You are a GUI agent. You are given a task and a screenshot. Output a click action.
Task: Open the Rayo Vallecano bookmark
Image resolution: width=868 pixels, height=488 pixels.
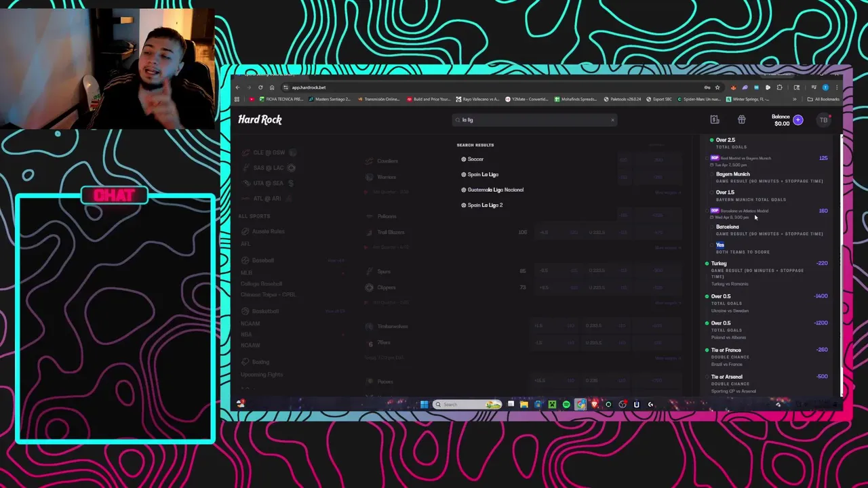(478, 100)
